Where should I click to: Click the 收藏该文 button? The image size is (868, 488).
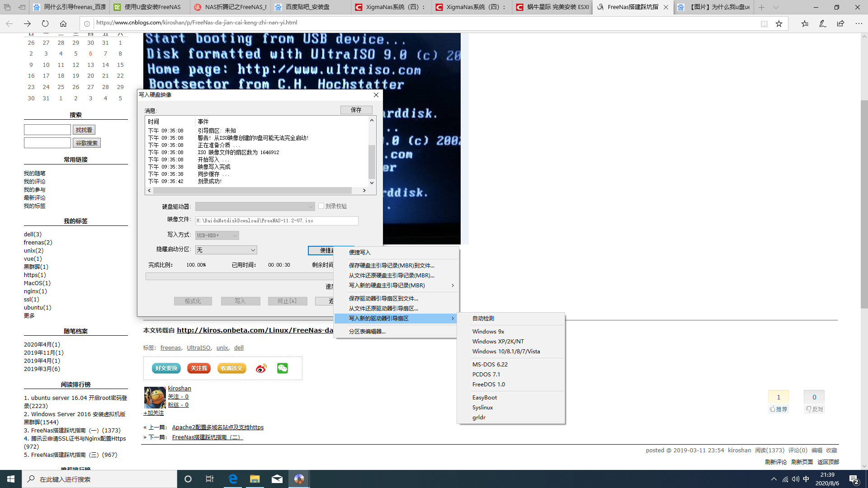click(232, 368)
